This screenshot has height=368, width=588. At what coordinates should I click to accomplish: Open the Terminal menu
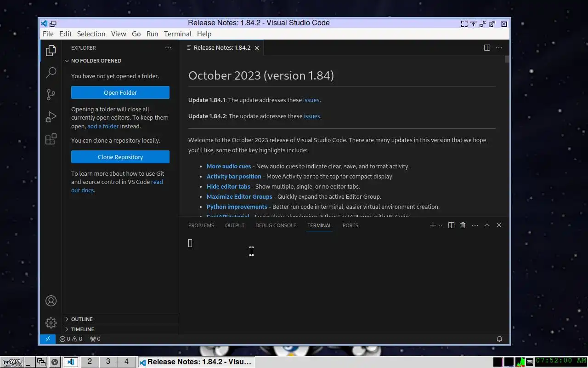click(178, 34)
